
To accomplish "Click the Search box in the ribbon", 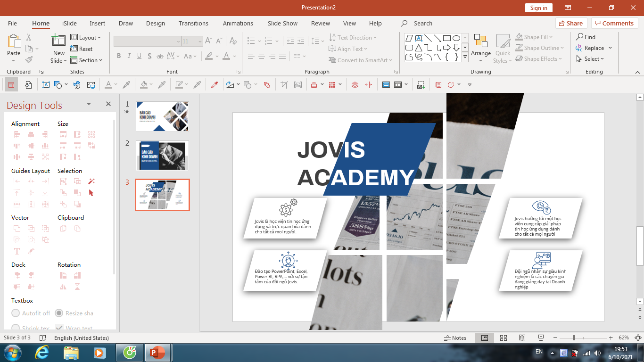I will tap(423, 23).
